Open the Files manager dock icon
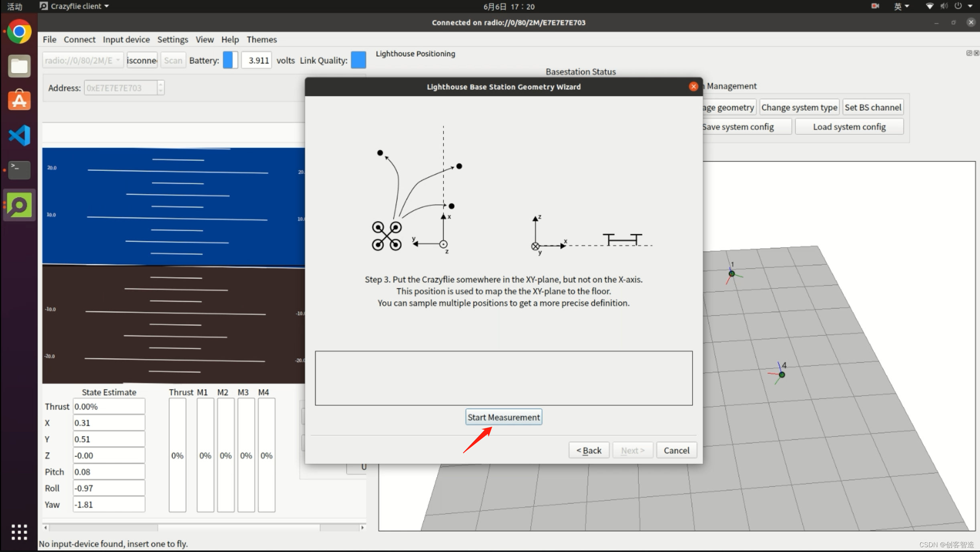The height and width of the screenshot is (552, 980). [19, 66]
